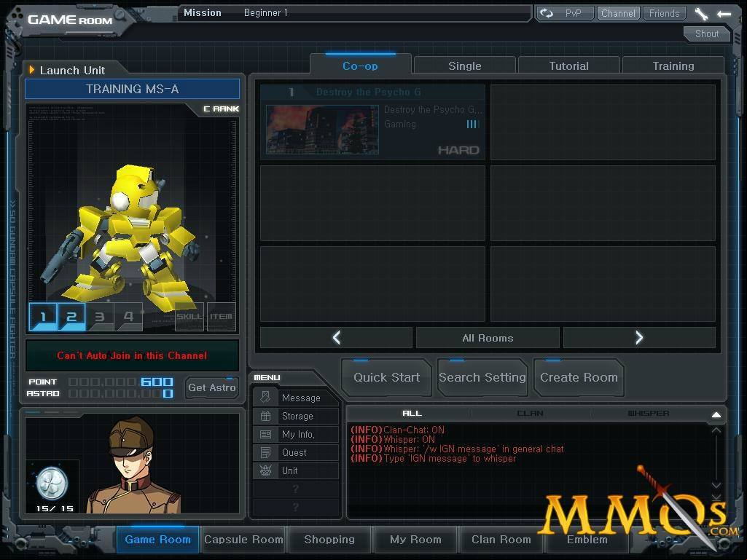
Task: Click the Get Astro button
Action: [x=212, y=387]
